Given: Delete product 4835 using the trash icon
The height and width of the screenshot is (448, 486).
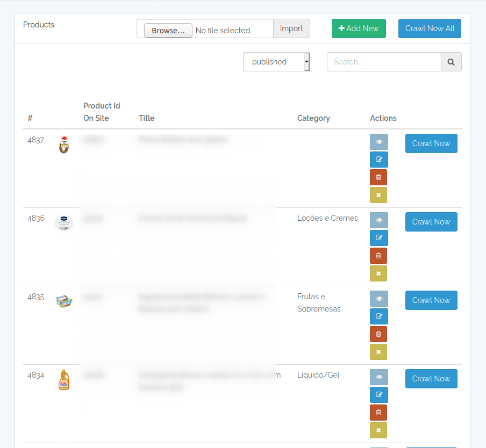Looking at the screenshot, I should coord(378,334).
